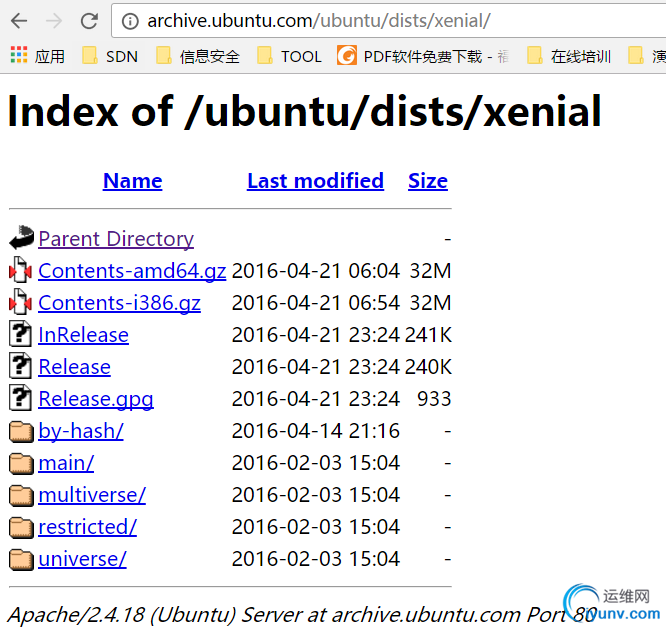
Task: Click the PDF software bookmark's orange icon
Action: [x=347, y=55]
